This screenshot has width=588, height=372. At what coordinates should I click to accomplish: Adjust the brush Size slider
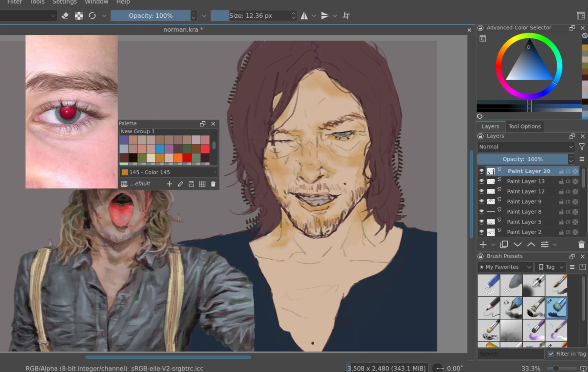(x=251, y=16)
